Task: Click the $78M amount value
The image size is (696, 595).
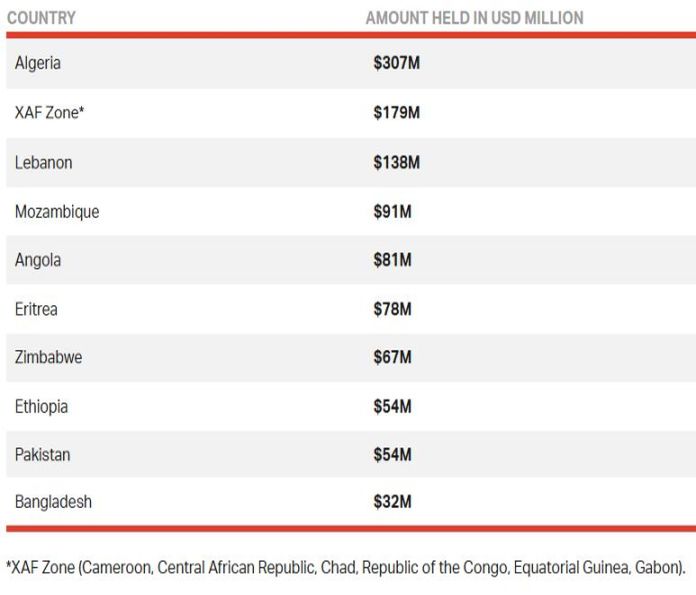Action: (393, 309)
